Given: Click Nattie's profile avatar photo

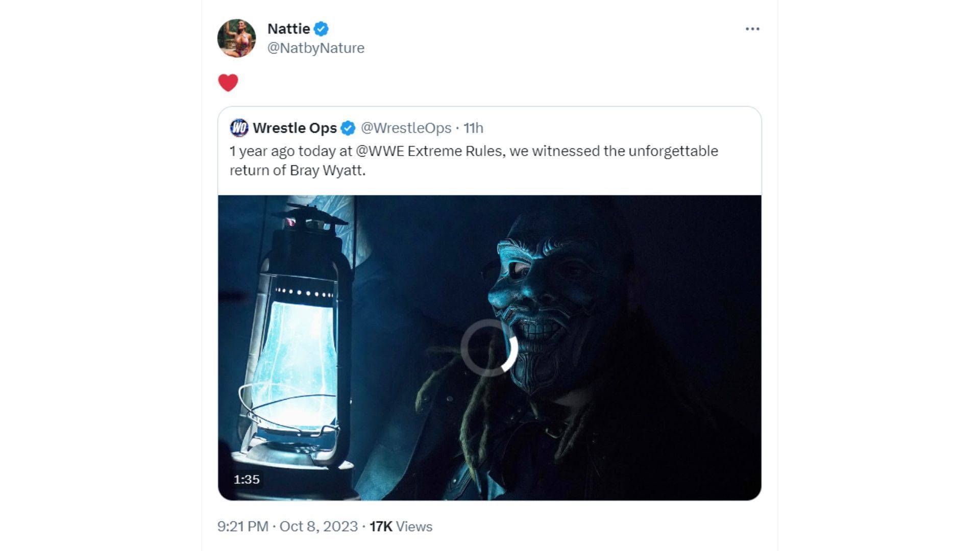Looking at the screenshot, I should [x=236, y=38].
